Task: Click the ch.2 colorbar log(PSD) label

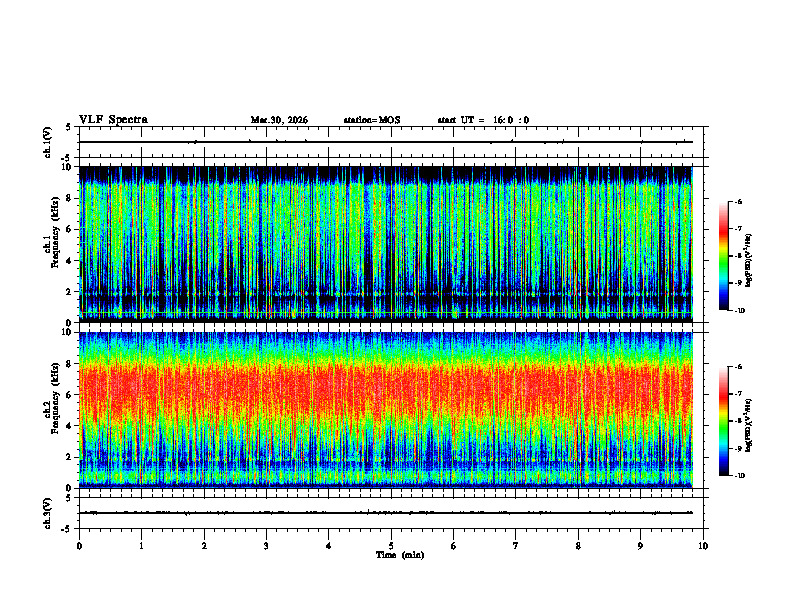Action: coord(749,426)
